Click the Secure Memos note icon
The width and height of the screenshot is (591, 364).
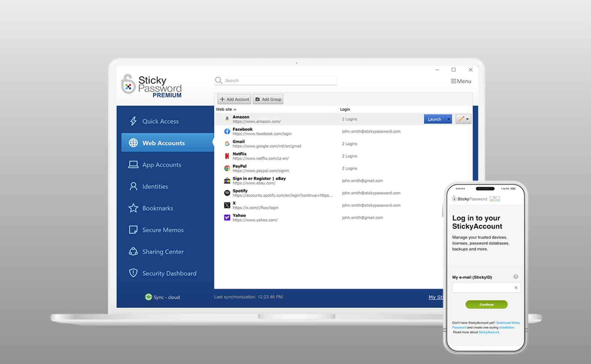[133, 230]
